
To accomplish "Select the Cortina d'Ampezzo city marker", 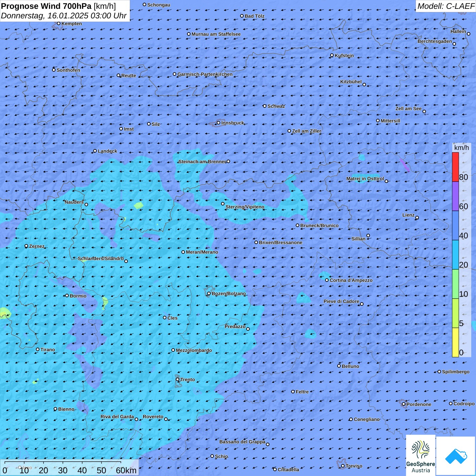I will (x=327, y=280).
